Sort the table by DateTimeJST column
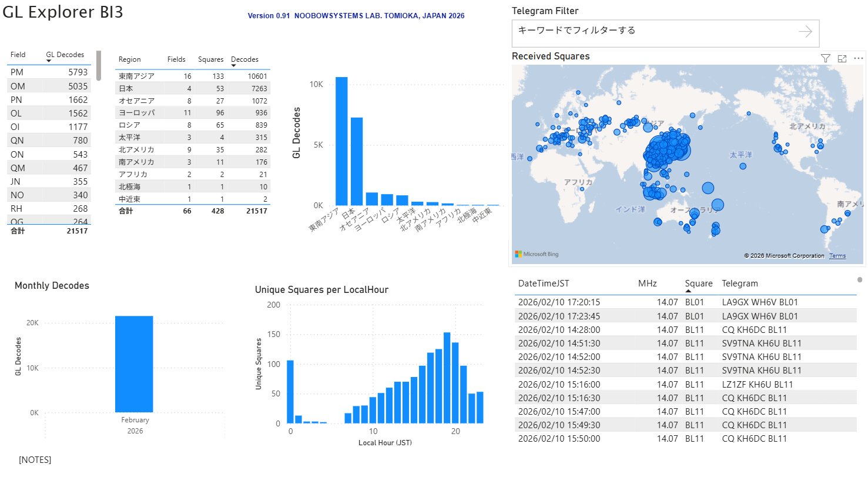Screen dimensions: 868x477 pos(543,283)
